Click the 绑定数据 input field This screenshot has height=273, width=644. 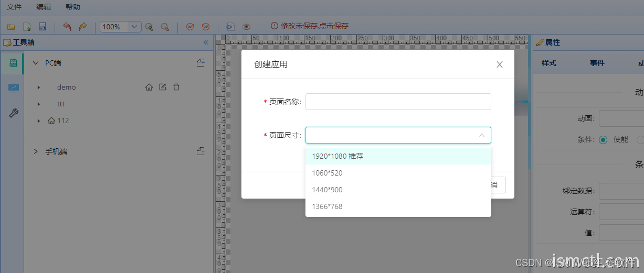point(621,191)
